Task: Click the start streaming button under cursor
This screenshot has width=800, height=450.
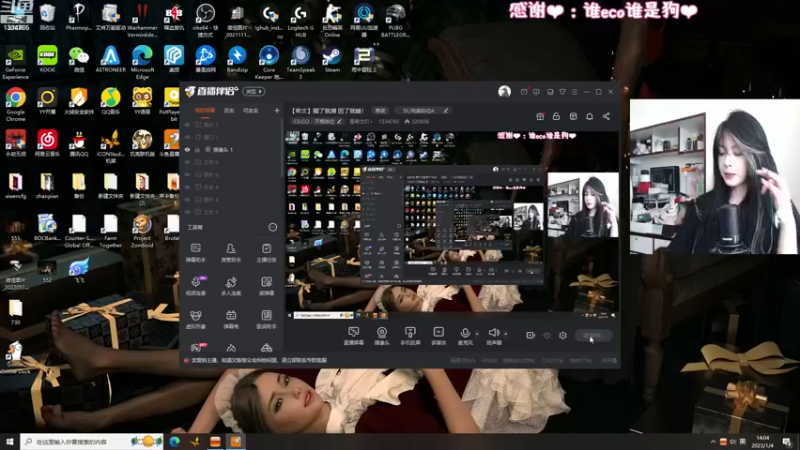Action: click(593, 335)
